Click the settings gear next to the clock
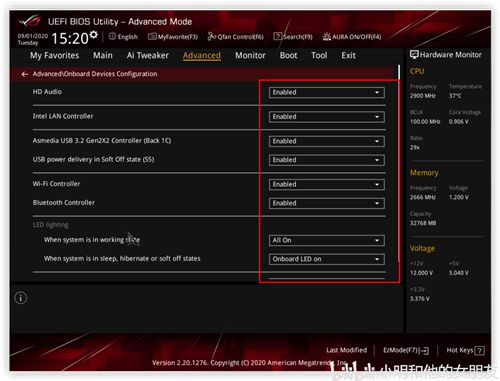The width and height of the screenshot is (500, 381). point(94,35)
